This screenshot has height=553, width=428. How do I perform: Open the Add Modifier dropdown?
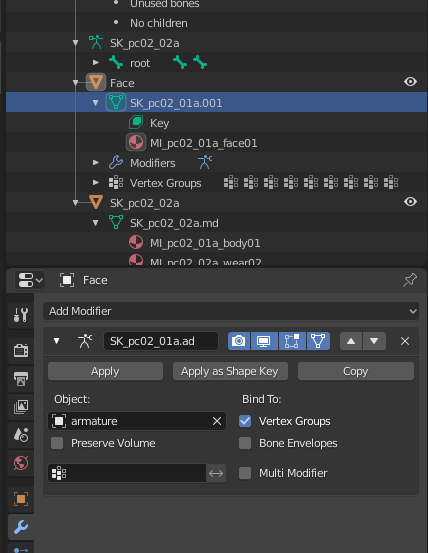231,311
